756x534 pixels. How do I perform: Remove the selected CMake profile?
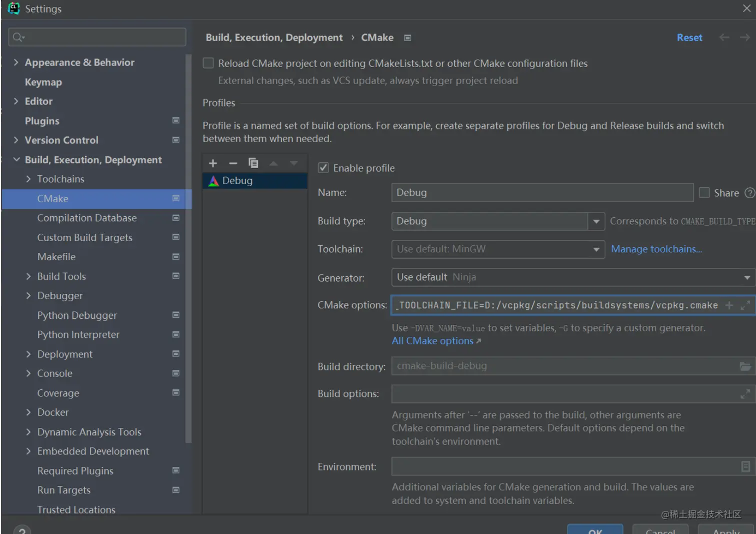pyautogui.click(x=233, y=163)
